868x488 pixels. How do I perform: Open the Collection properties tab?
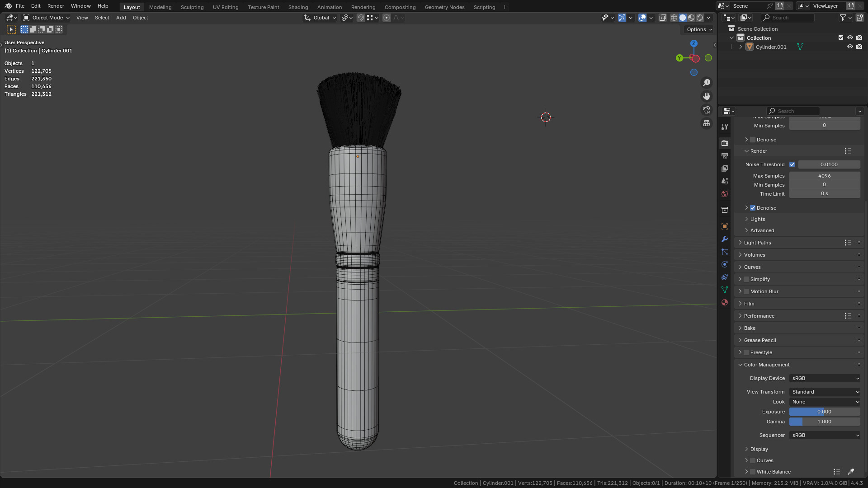pyautogui.click(x=725, y=210)
